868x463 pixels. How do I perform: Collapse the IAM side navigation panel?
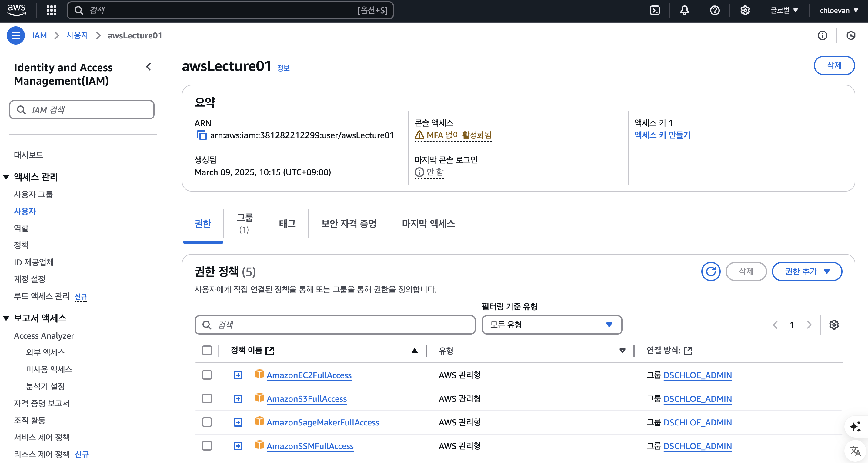point(148,67)
